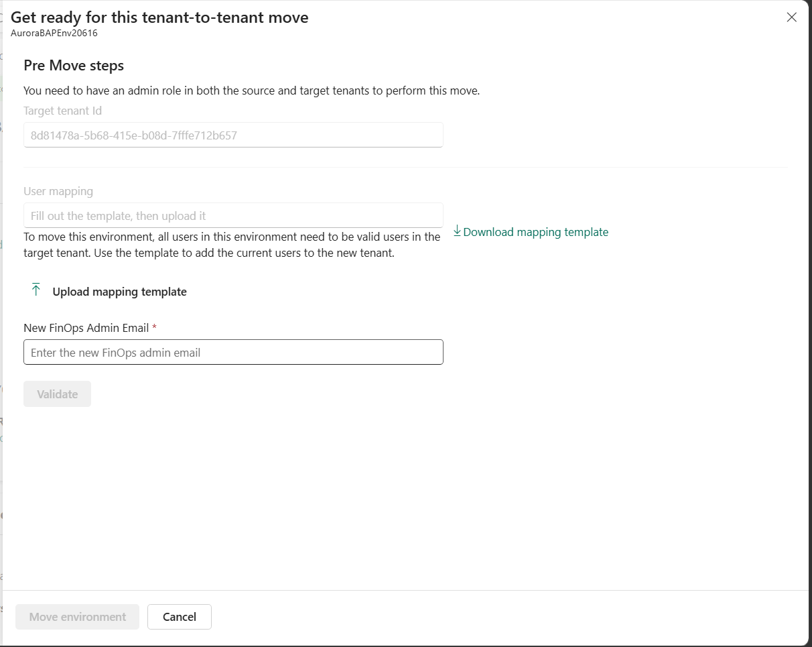
Task: Click the New FinOps Admin Email label
Action: point(90,328)
